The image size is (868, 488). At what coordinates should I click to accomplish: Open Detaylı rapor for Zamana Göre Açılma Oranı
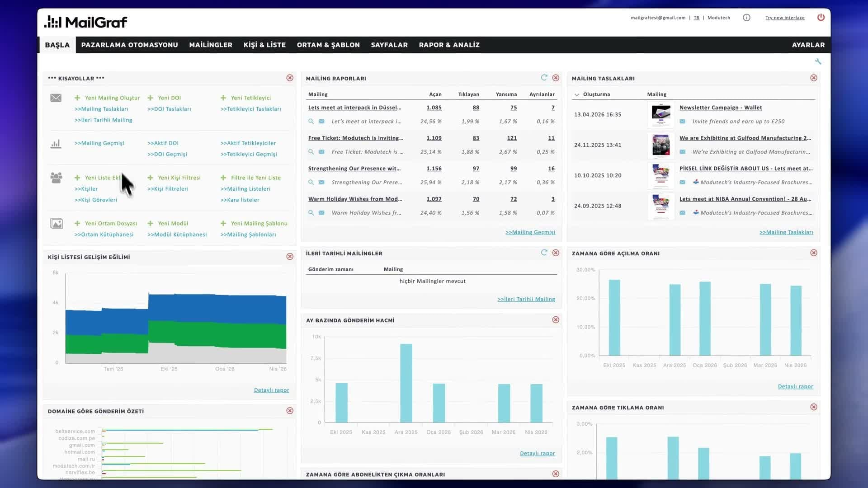(x=796, y=387)
